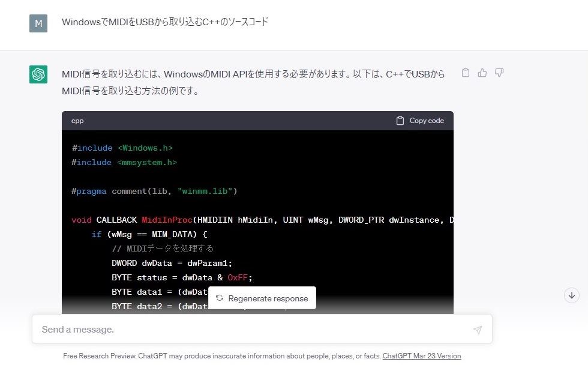Click the user avatar labeled M
The width and height of the screenshot is (588, 374).
pos(38,23)
